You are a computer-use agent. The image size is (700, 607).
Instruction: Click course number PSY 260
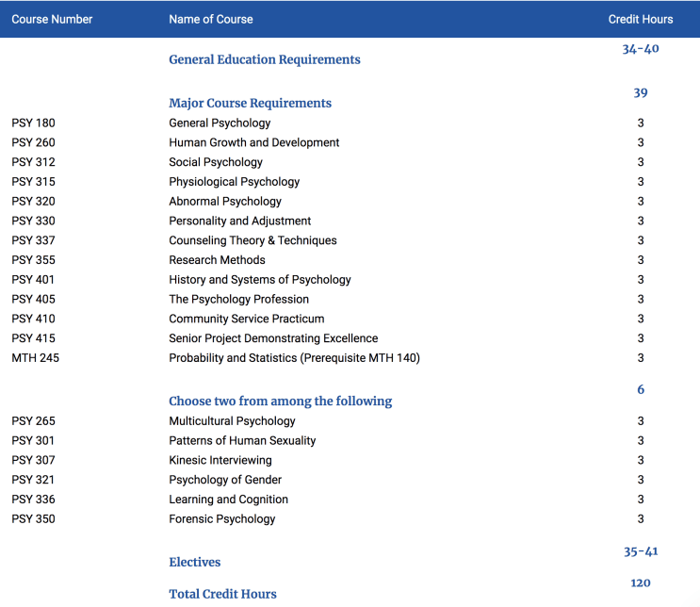[x=34, y=142]
